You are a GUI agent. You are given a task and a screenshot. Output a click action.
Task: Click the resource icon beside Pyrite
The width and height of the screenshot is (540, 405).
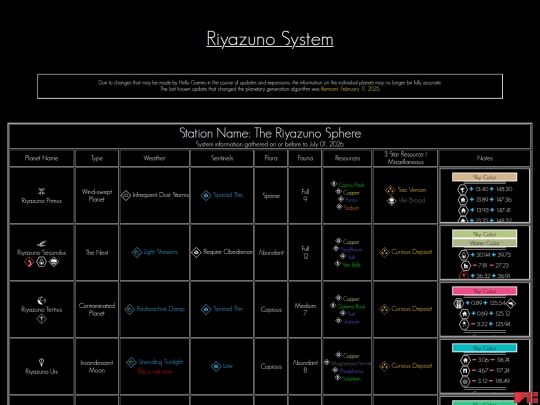click(341, 199)
